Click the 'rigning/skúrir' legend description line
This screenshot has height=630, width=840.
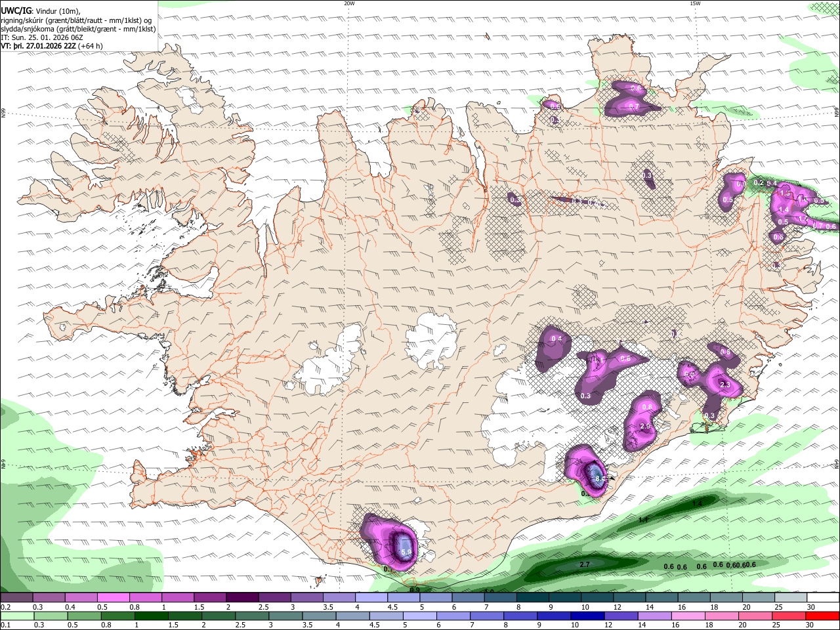click(77, 20)
